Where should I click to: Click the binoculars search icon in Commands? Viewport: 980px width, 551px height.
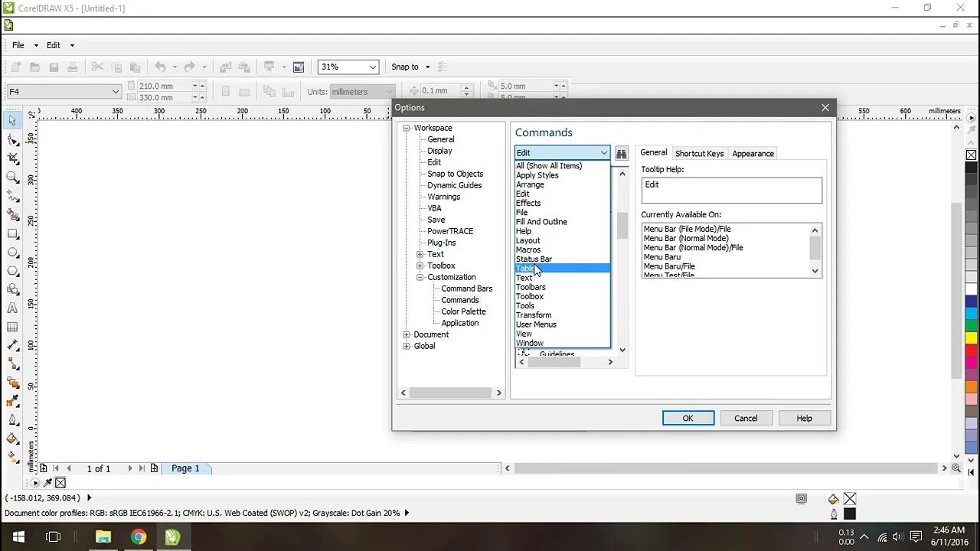tap(621, 153)
